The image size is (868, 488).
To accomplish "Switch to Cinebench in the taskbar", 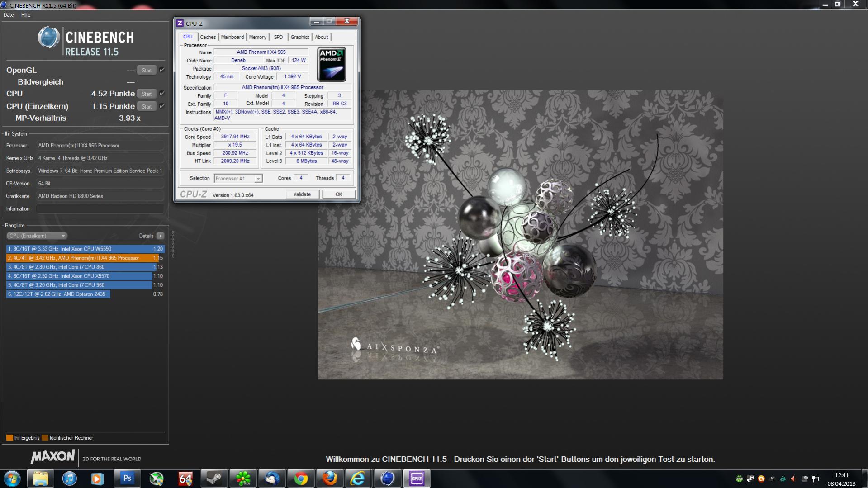I will (x=387, y=479).
